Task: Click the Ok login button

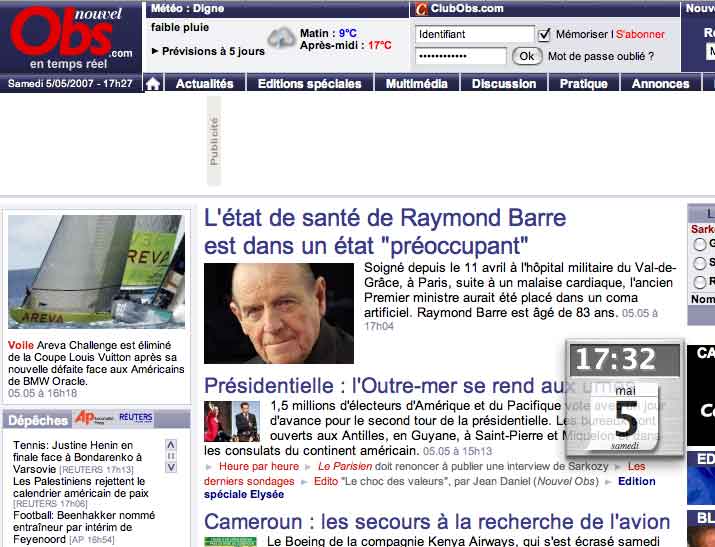Action: pos(527,56)
